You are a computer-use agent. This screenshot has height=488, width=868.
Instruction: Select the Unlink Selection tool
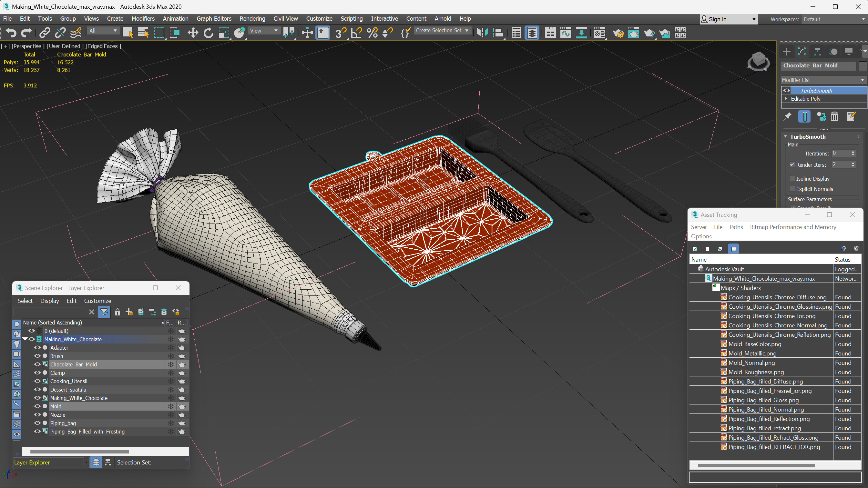pos(60,33)
